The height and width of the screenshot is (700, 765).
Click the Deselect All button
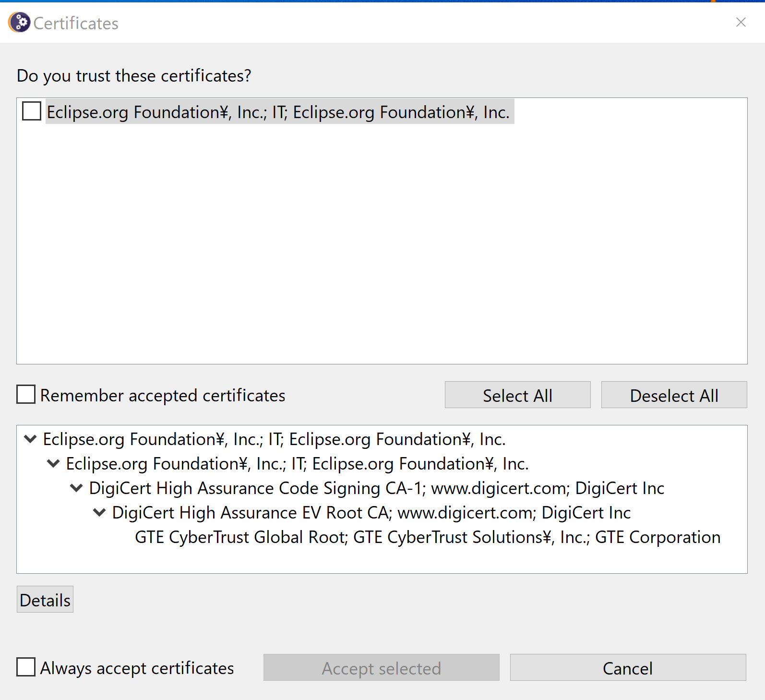tap(674, 395)
